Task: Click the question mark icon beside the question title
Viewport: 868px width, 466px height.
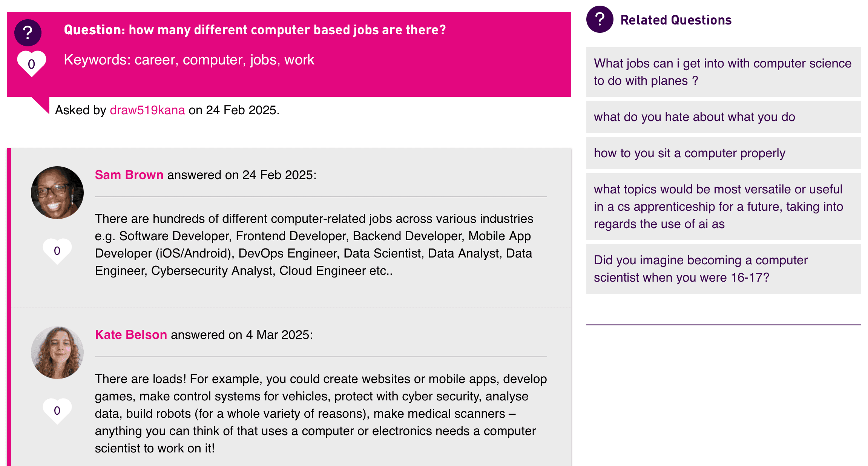Action: (x=28, y=33)
